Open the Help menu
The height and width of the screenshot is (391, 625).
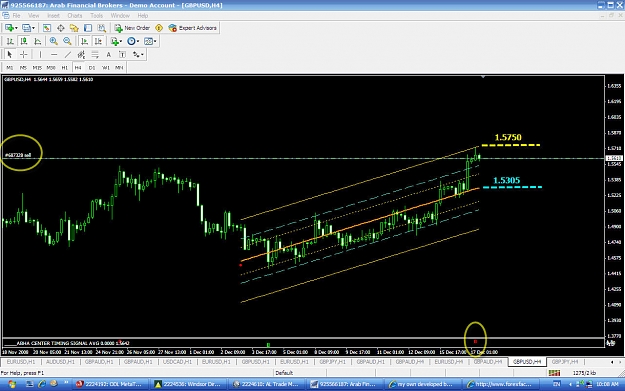(143, 16)
